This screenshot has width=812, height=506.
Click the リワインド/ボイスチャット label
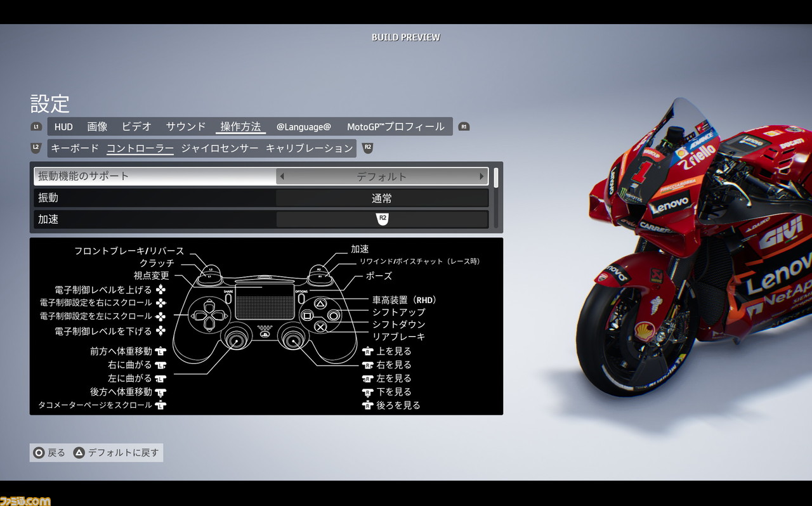coord(419,261)
